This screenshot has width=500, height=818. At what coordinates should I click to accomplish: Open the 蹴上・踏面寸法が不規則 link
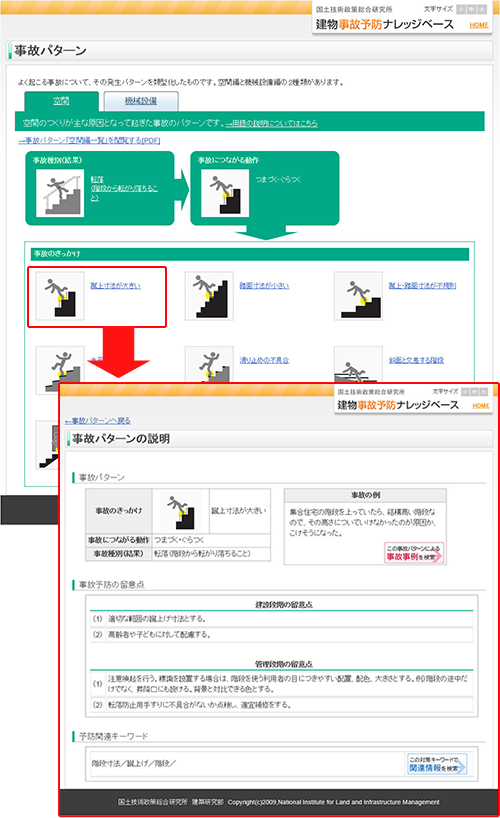click(x=422, y=285)
